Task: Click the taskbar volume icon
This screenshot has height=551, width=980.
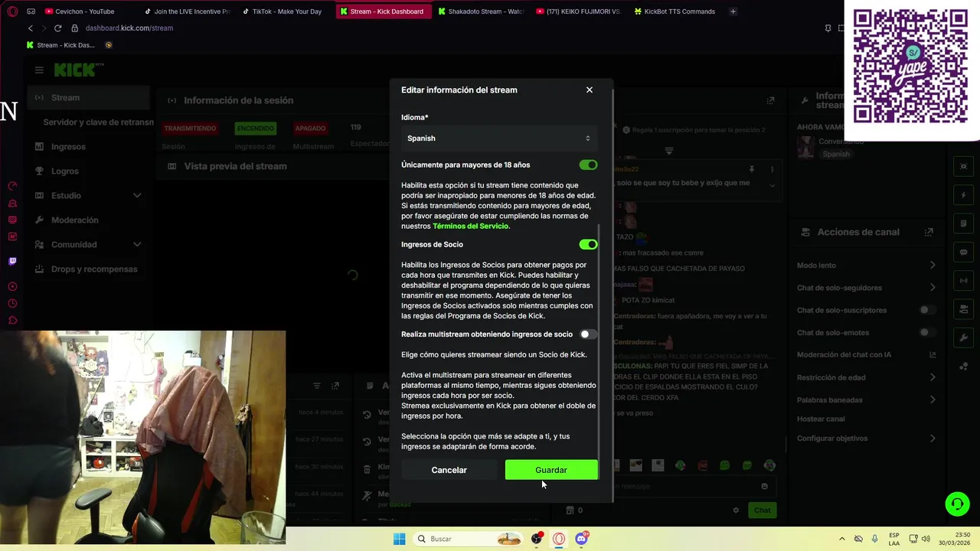Action: (x=925, y=539)
